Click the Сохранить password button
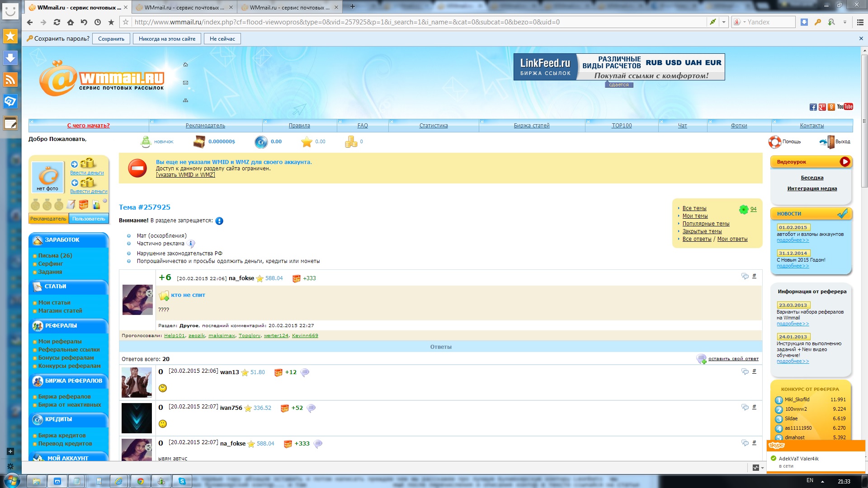868x488 pixels. pos(111,39)
